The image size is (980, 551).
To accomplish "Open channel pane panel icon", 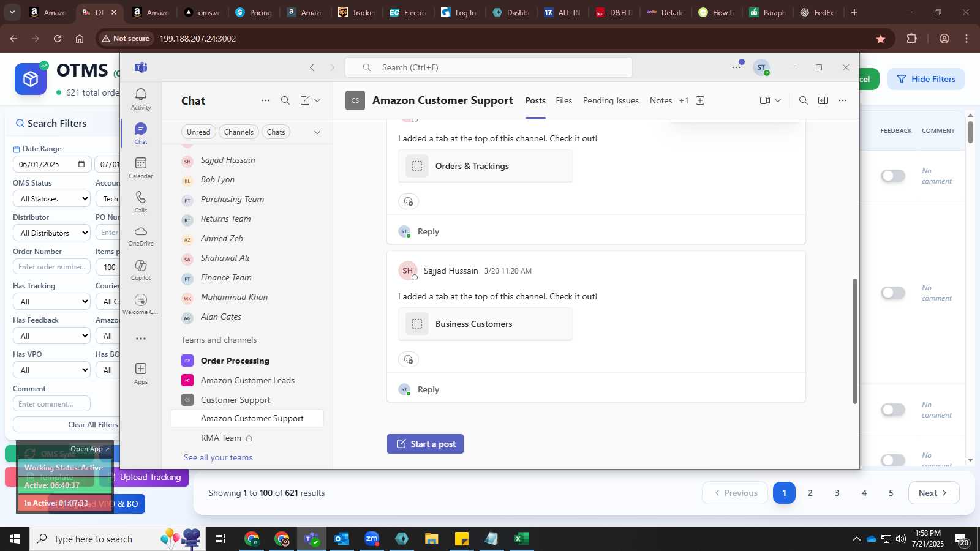I will [x=823, y=100].
